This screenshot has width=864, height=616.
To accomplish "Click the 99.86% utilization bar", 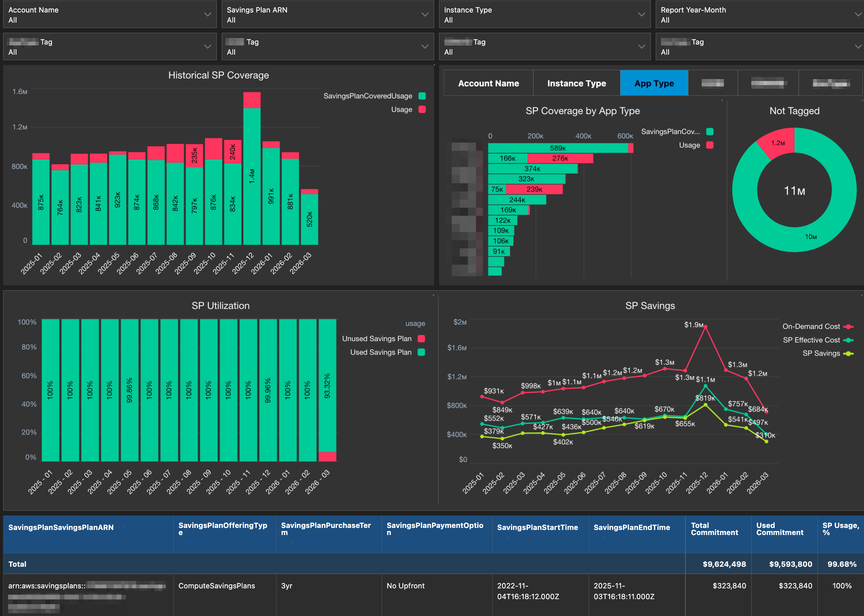I will 129,390.
